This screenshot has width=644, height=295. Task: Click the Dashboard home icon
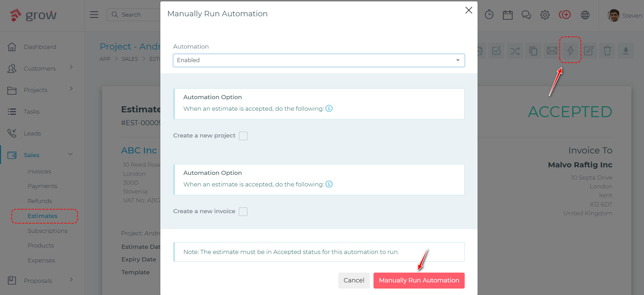(x=12, y=47)
